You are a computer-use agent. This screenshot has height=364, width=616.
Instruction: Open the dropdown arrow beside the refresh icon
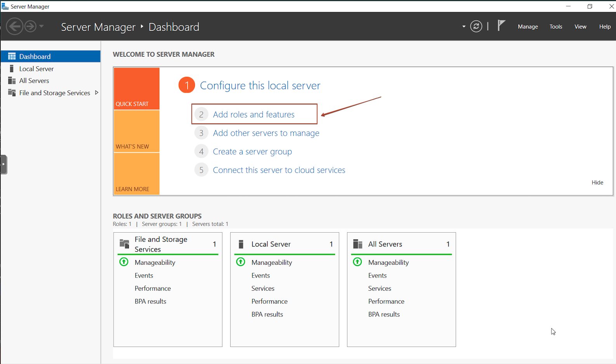click(x=463, y=27)
